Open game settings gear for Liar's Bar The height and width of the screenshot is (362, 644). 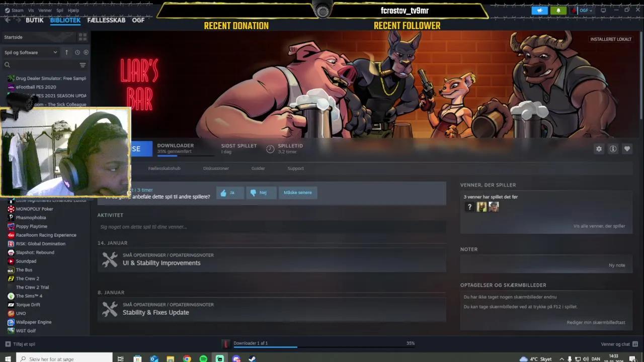(599, 149)
